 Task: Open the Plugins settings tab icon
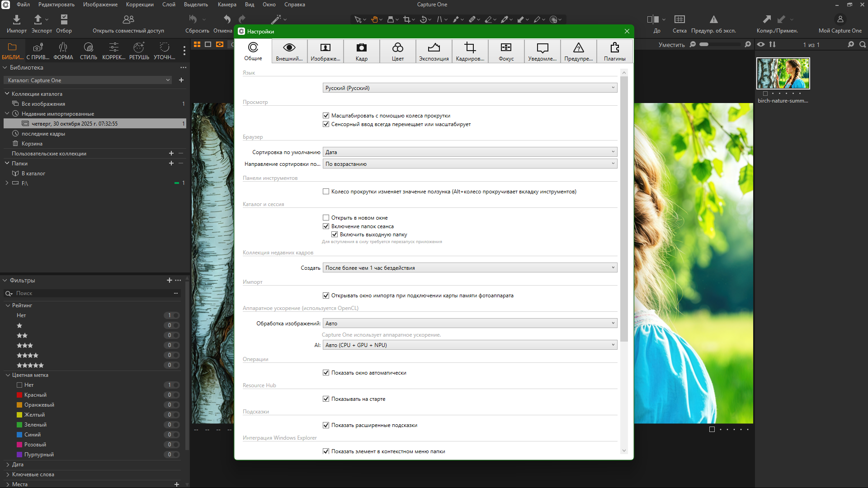[x=614, y=48]
